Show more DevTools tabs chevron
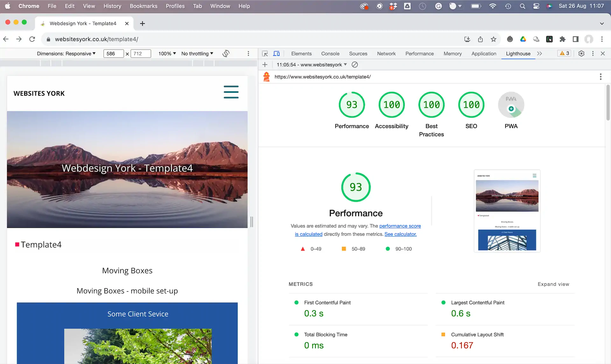The image size is (611, 364). [539, 53]
